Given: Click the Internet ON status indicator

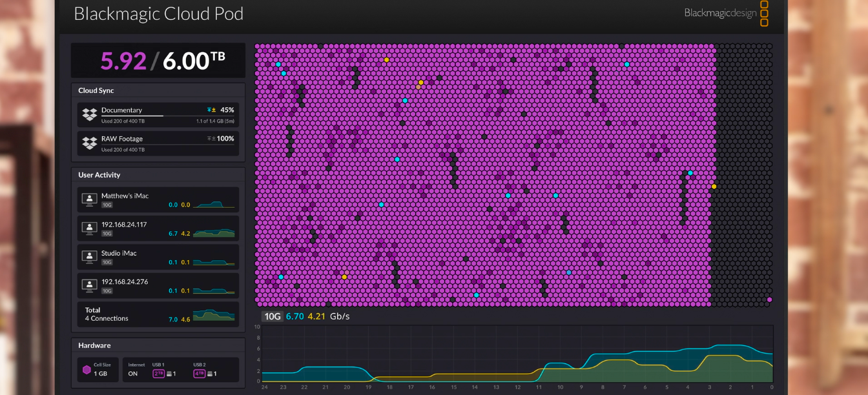Looking at the screenshot, I should [x=133, y=374].
